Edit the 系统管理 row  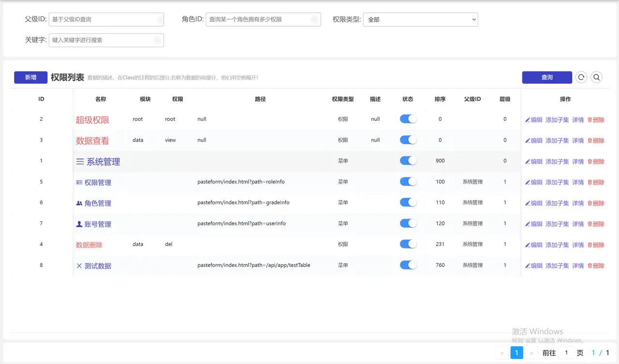click(x=534, y=161)
